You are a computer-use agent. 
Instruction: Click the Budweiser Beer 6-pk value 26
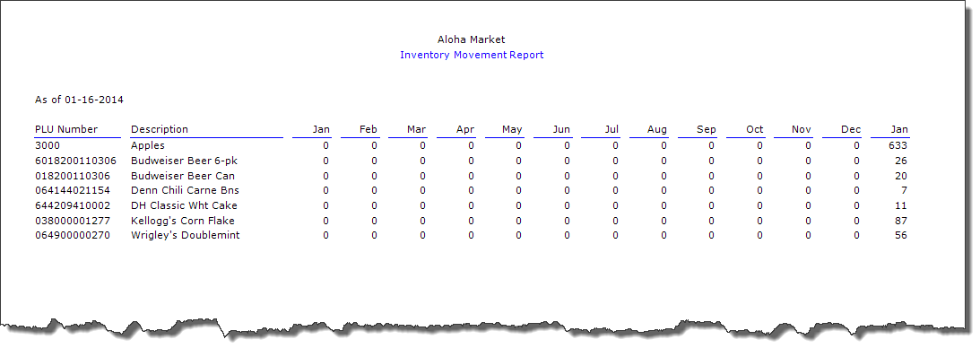pyautogui.click(x=900, y=161)
